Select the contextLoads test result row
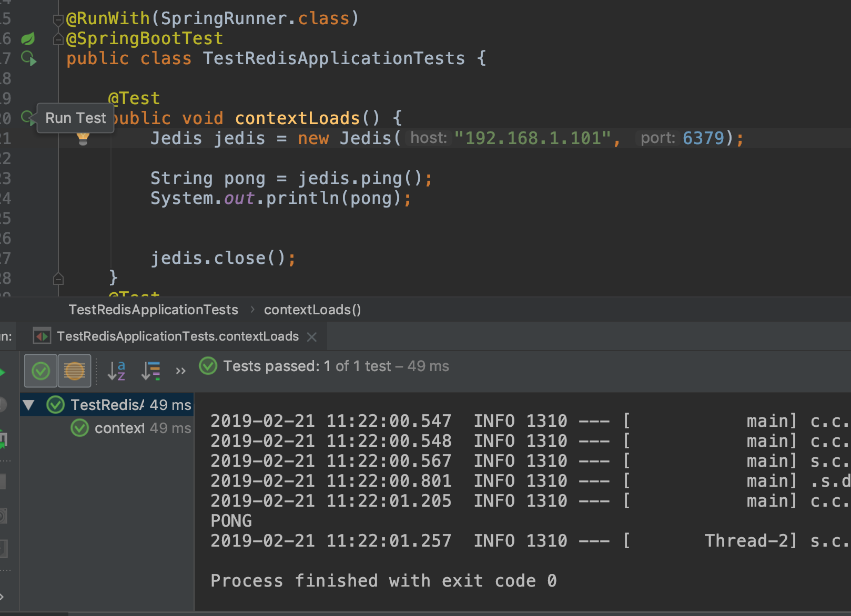The width and height of the screenshot is (851, 616). pos(107,428)
